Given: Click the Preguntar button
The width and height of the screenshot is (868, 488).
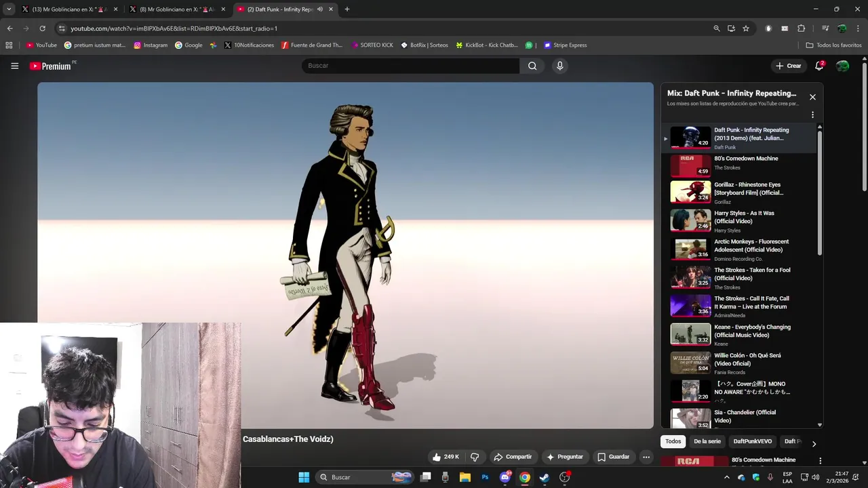Looking at the screenshot, I should coord(565,457).
